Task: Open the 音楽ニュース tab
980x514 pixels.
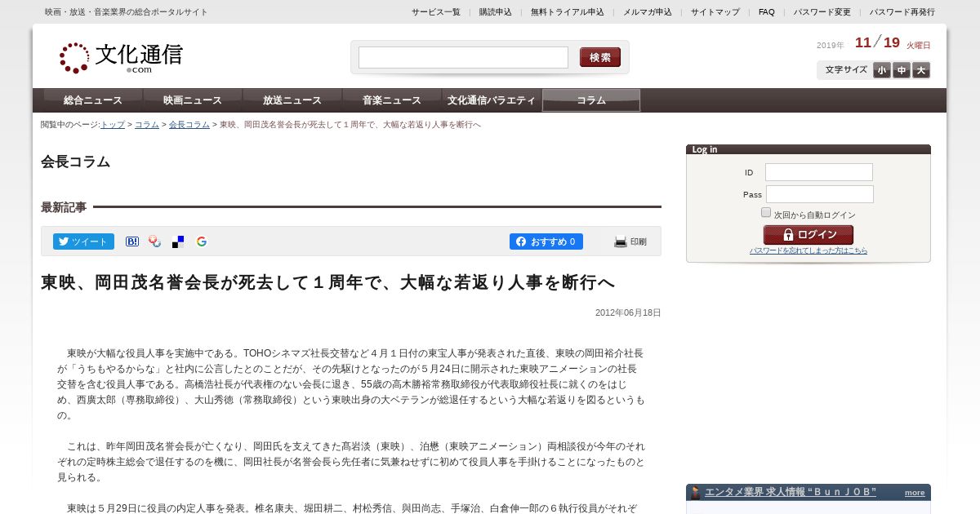Action: (x=392, y=100)
